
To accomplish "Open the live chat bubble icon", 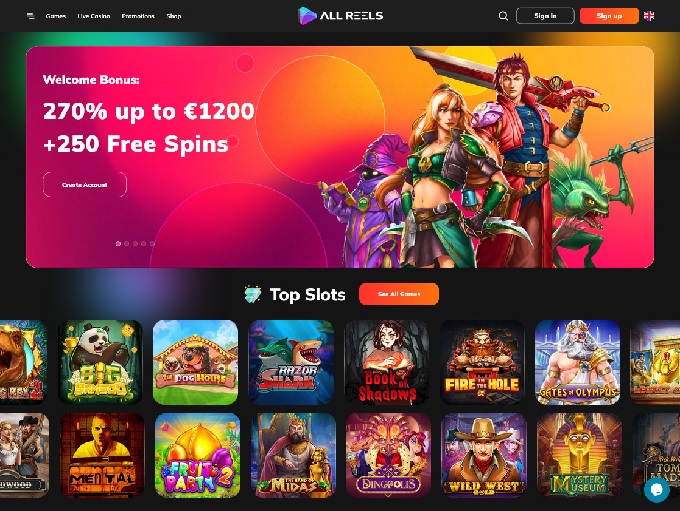I will [x=657, y=490].
